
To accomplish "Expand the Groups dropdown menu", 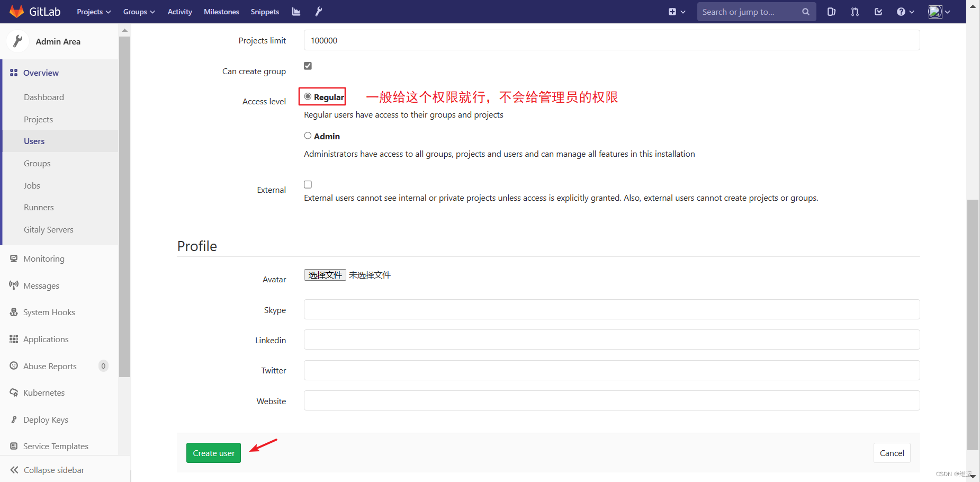I will pyautogui.click(x=139, y=12).
